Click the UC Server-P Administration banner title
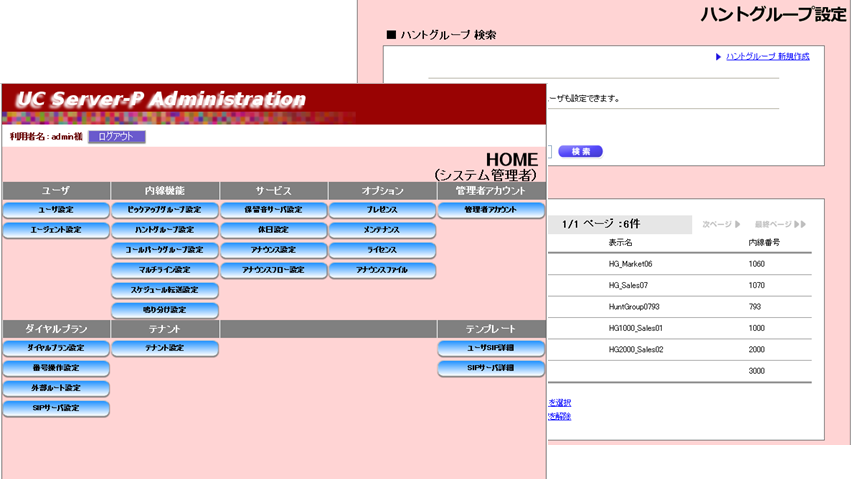 [x=160, y=99]
